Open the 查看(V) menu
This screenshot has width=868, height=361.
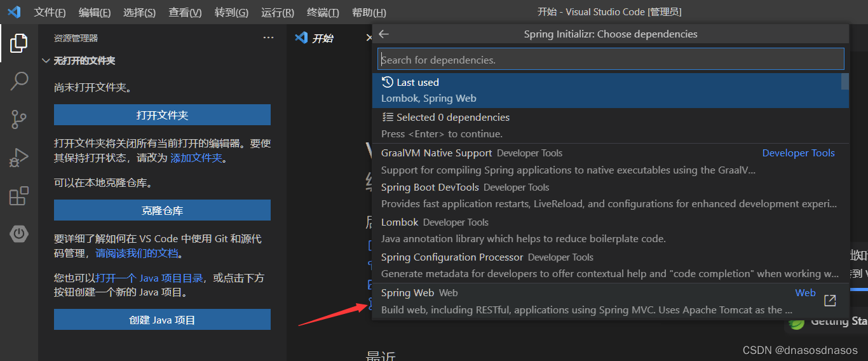tap(185, 12)
